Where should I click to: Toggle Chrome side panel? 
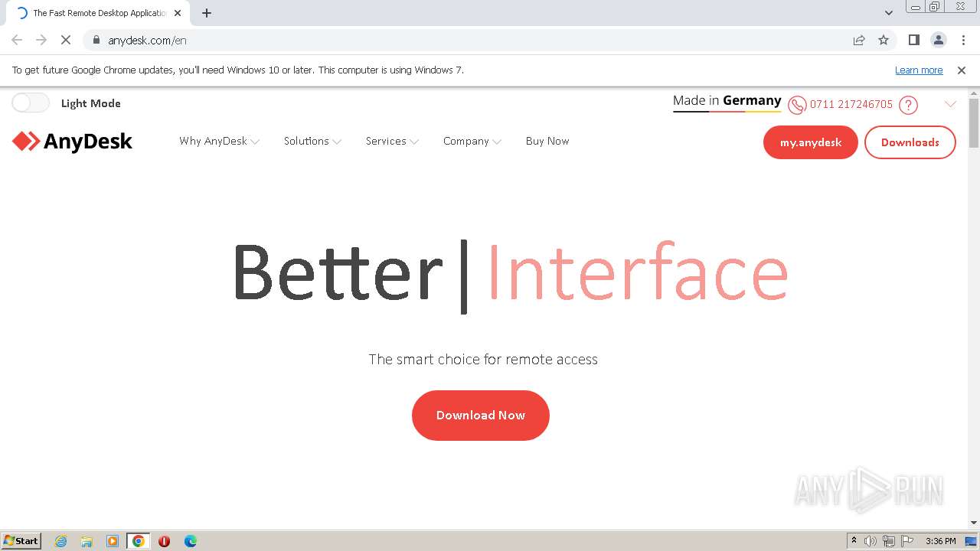point(914,40)
